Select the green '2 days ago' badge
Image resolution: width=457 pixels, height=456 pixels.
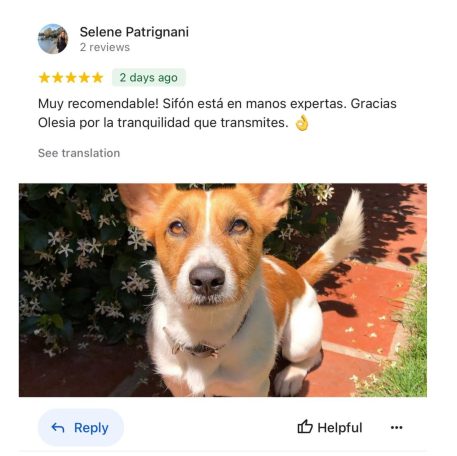coord(148,78)
